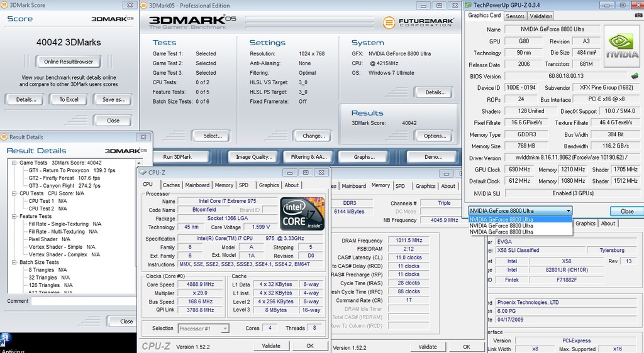
Task: Click the Core Speed value 4888.9 MHz
Action: tap(201, 284)
